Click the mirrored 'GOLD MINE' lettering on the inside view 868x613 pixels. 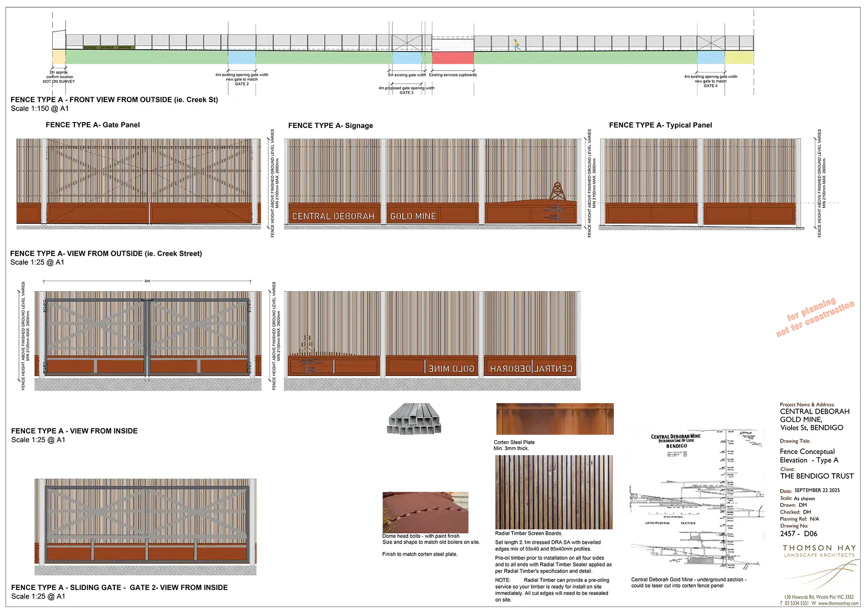coord(451,369)
